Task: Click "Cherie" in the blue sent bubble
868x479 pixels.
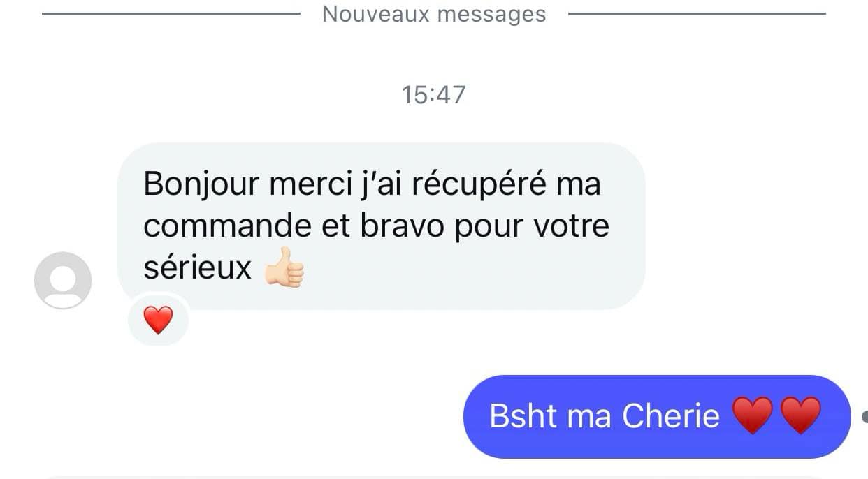Action: pos(671,416)
